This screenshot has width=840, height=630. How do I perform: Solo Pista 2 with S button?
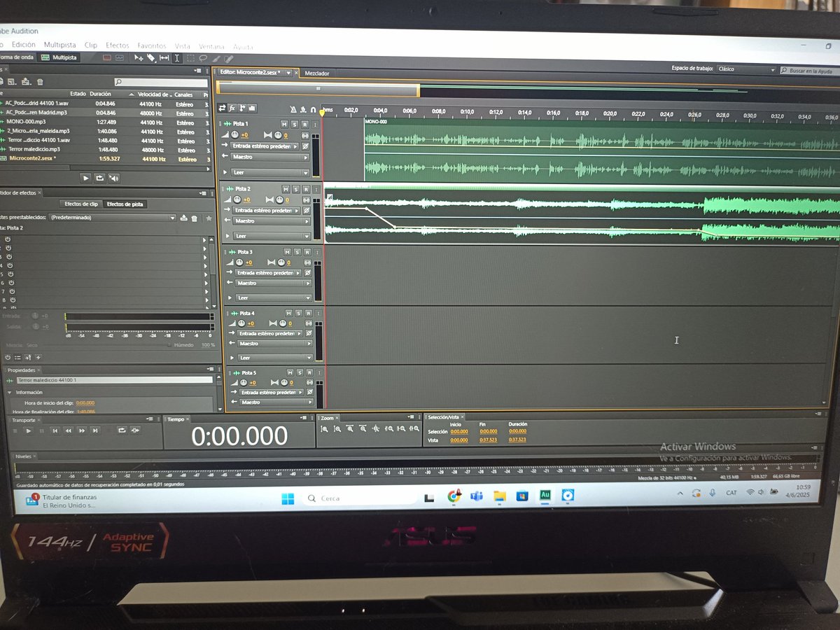[295, 189]
